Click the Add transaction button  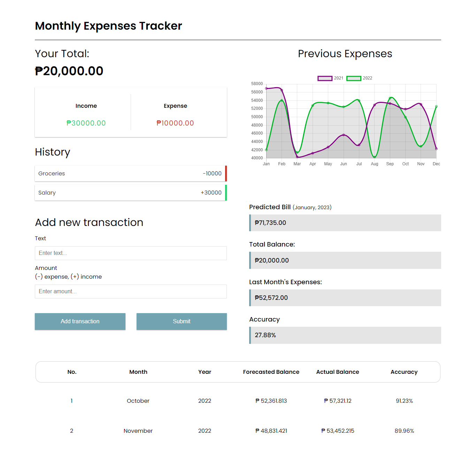(80, 321)
